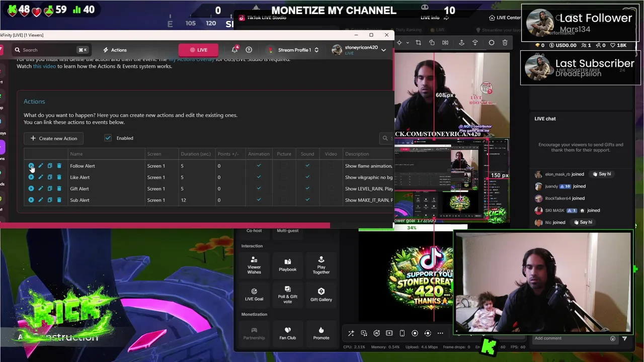Open Play Together interaction
This screenshot has height=362, width=644.
click(321, 265)
